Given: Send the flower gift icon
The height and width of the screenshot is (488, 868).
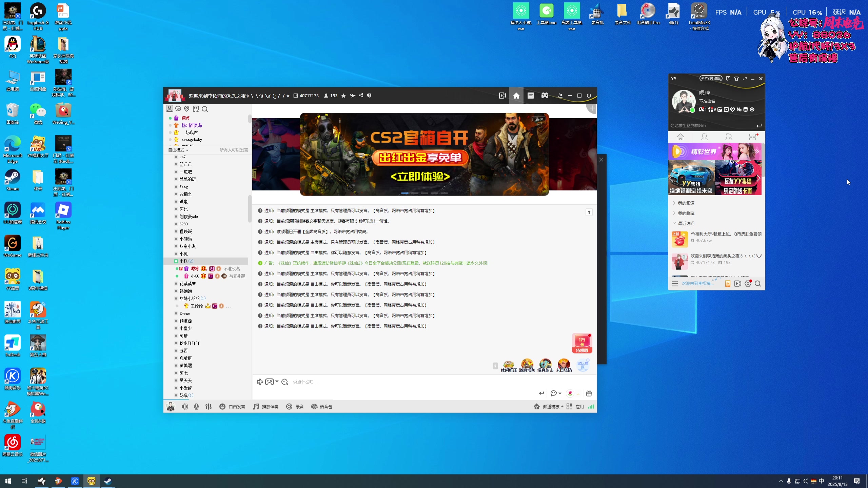Looking at the screenshot, I should 570,393.
